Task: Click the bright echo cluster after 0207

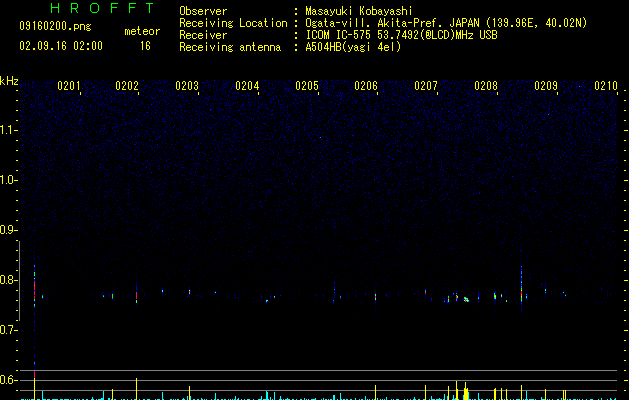Action: (466, 299)
